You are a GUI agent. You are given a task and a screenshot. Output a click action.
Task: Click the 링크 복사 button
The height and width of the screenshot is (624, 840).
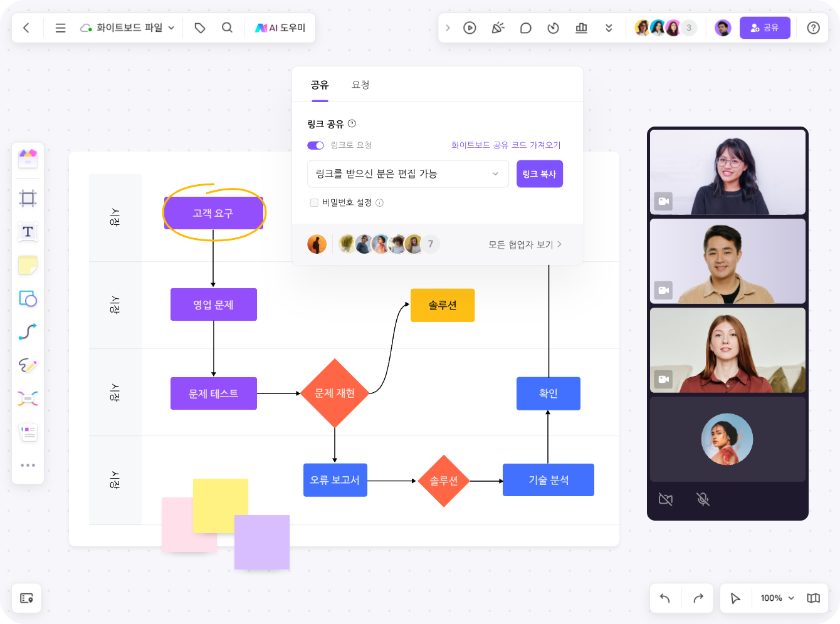(539, 174)
